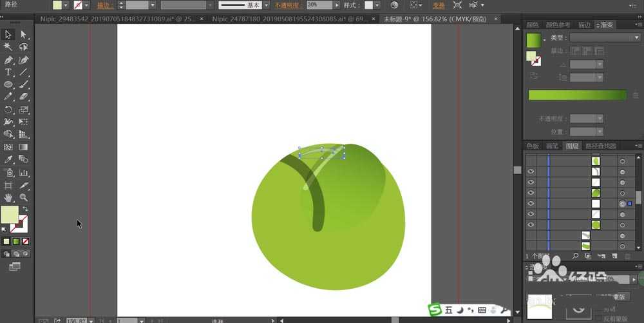Select the Type tool
The width and height of the screenshot is (644, 323).
[x=8, y=72]
